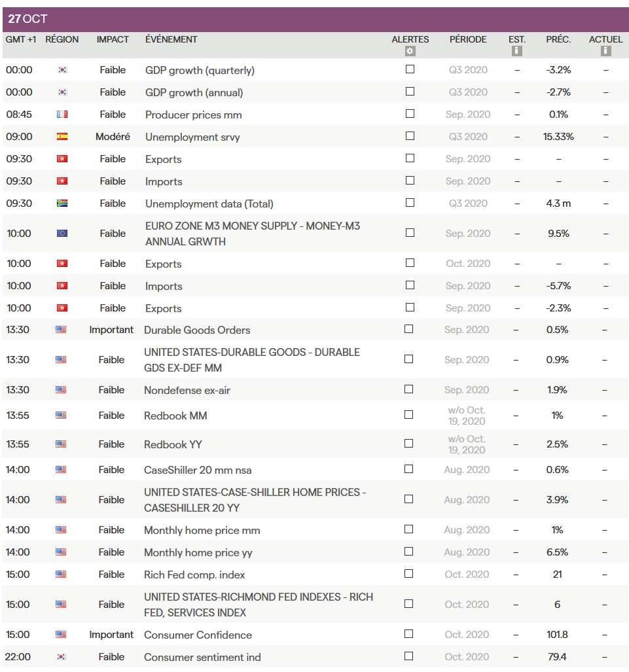The width and height of the screenshot is (629, 672).
Task: Tick the alert checkbox for Producer prices mm
Action: pyautogui.click(x=410, y=114)
